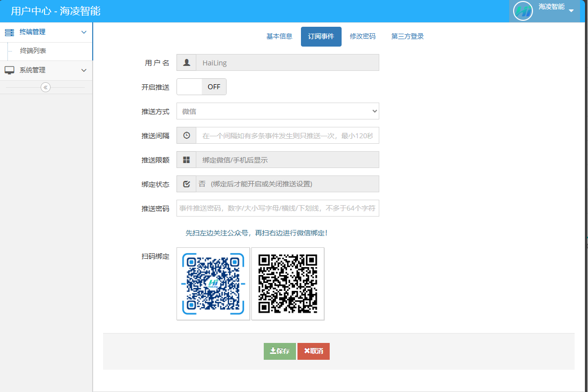Click the check icon beside 绑定状态 field
This screenshot has width=588, height=392.
point(186,184)
